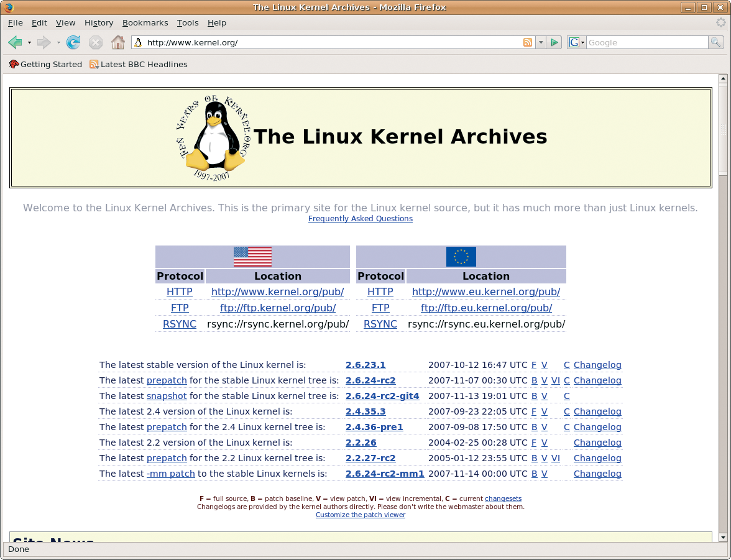Viewport: 731px width, 560px height.
Task: Click the search magnifier button
Action: (x=715, y=42)
